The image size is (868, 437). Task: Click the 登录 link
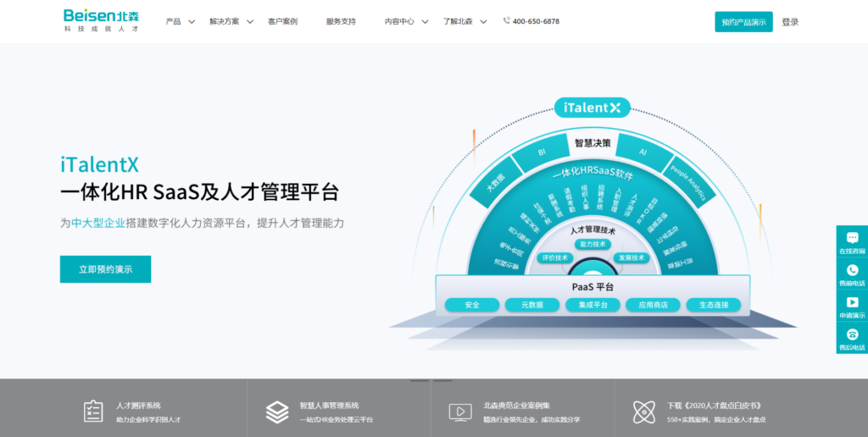(x=790, y=22)
